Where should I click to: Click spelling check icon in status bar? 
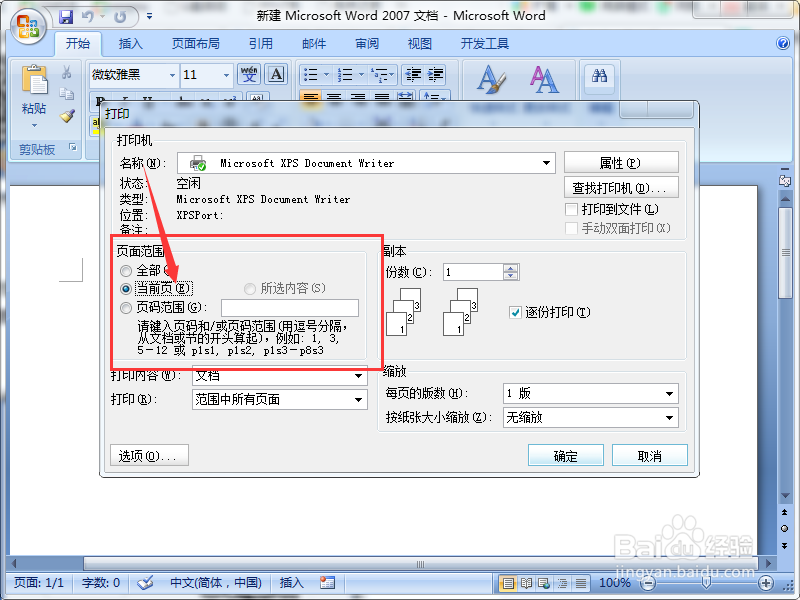(145, 582)
